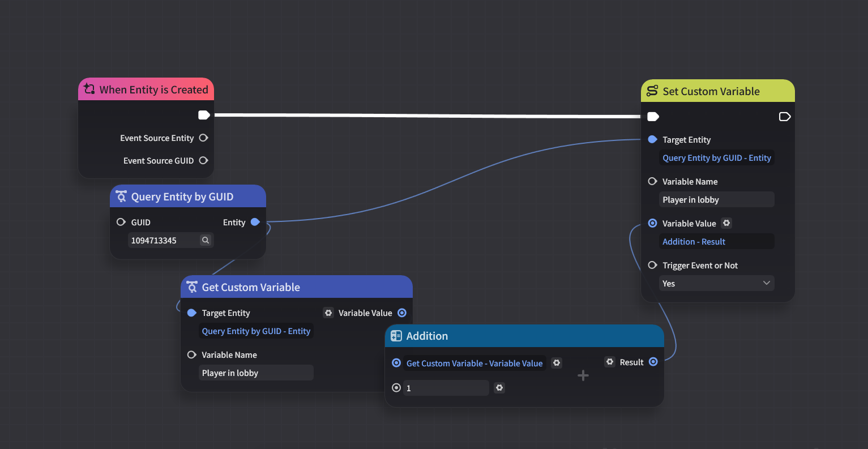The image size is (868, 449).
Task: Click gear icon beside Result in Addition node
Action: click(610, 362)
